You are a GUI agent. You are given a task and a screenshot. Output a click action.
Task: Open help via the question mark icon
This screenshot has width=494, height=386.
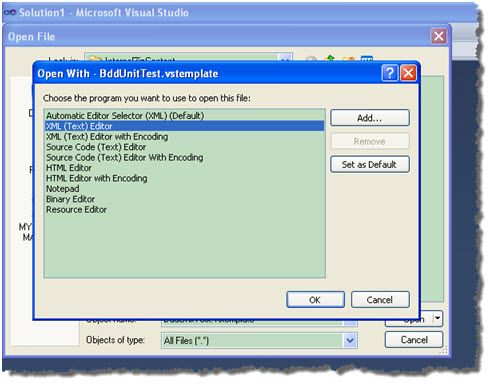[390, 73]
